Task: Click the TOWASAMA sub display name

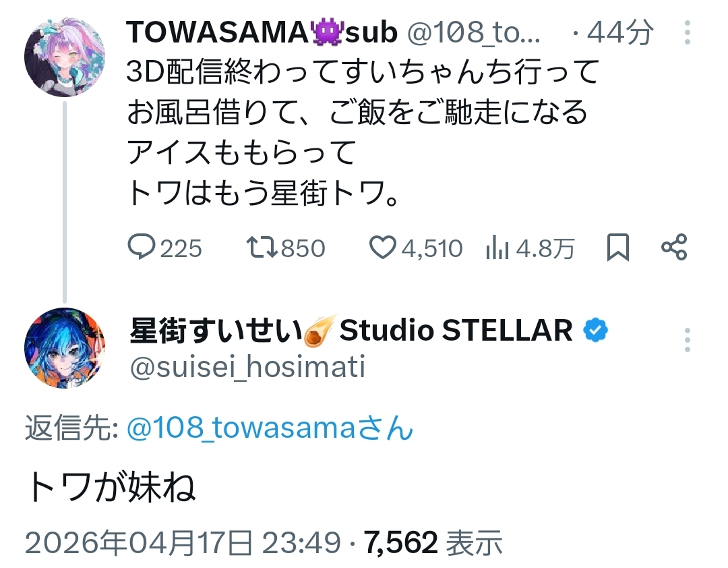Action: [x=262, y=32]
